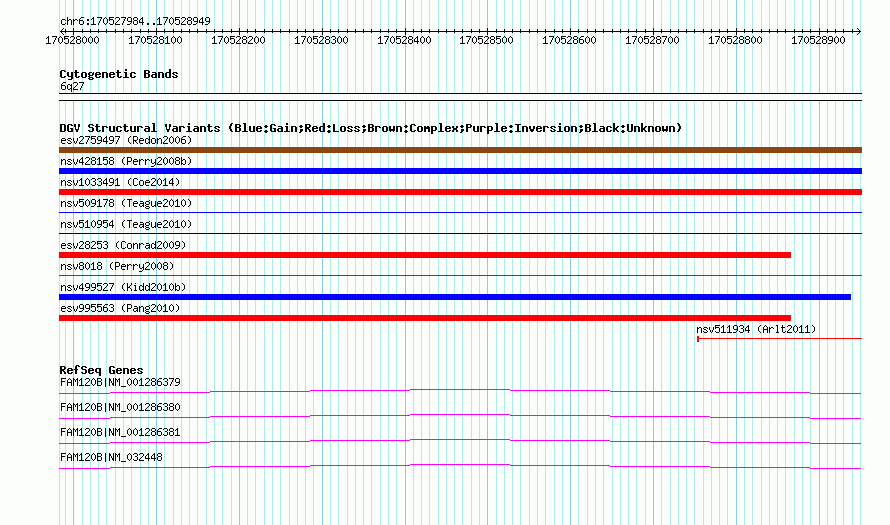The width and height of the screenshot is (890, 525).
Task: Click the chr6:170527984..170528949 coordinate label
Action: [x=135, y=21]
